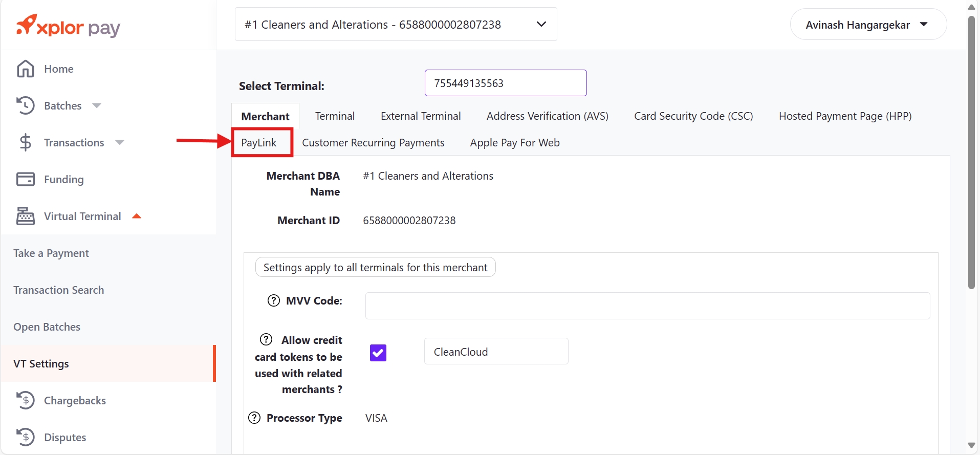Viewport: 980px width, 455px height.
Task: Switch to the PayLink tab
Action: [259, 143]
